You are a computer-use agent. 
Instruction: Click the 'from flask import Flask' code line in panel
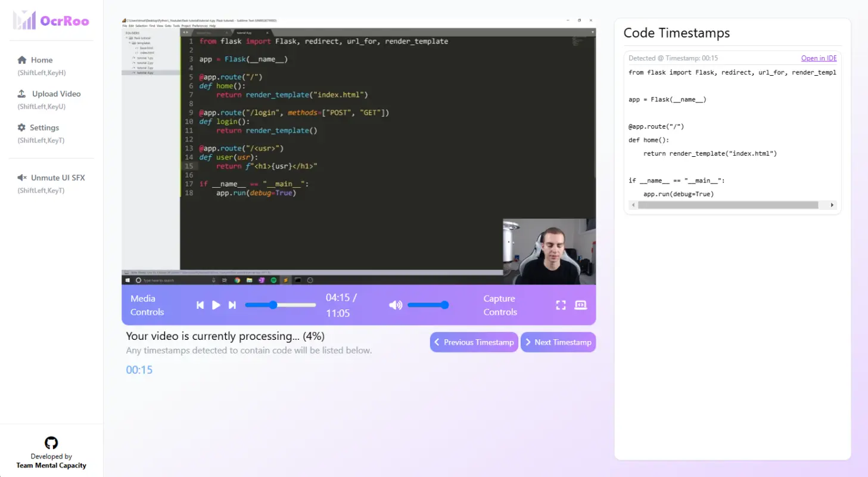[x=732, y=72]
